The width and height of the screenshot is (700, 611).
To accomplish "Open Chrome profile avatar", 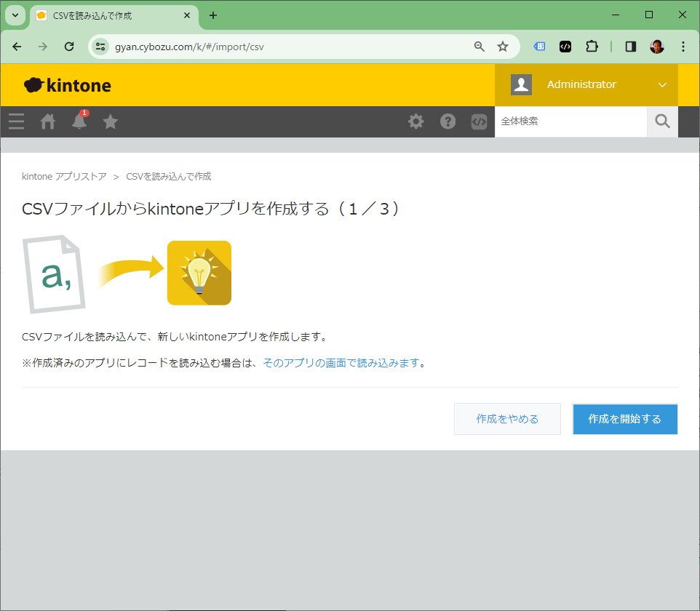I will coord(656,47).
